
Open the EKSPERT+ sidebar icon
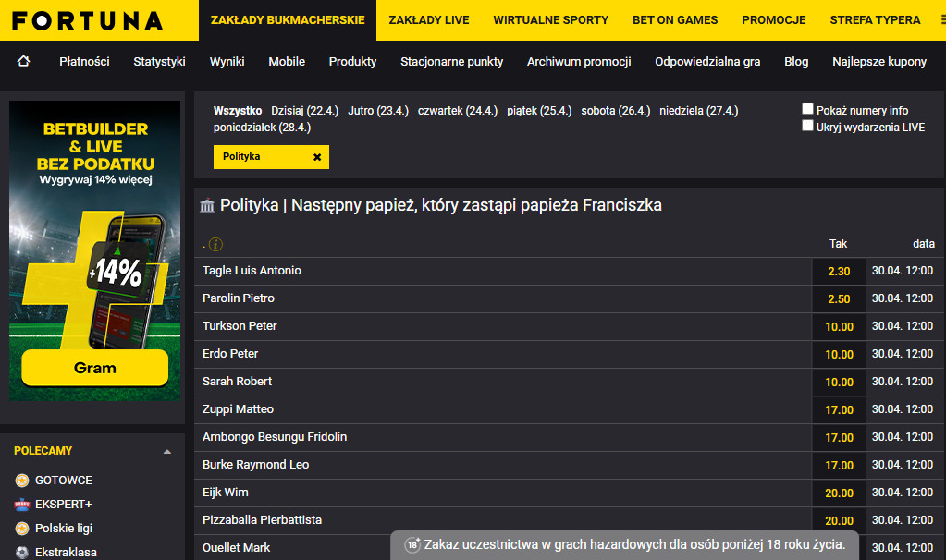22,504
